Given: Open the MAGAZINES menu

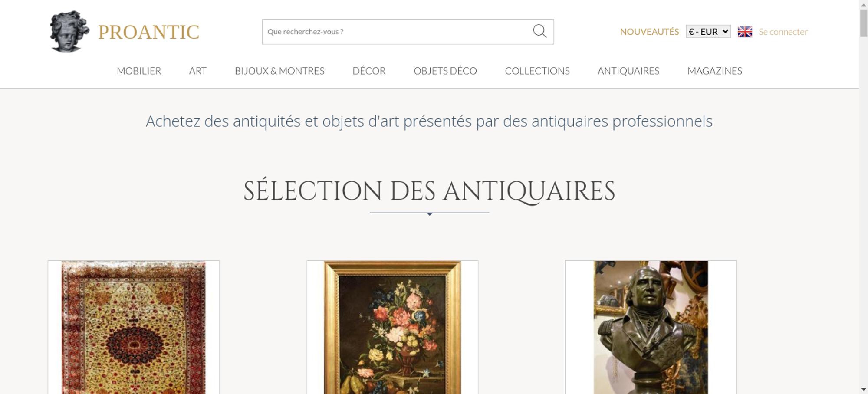Looking at the screenshot, I should [715, 71].
